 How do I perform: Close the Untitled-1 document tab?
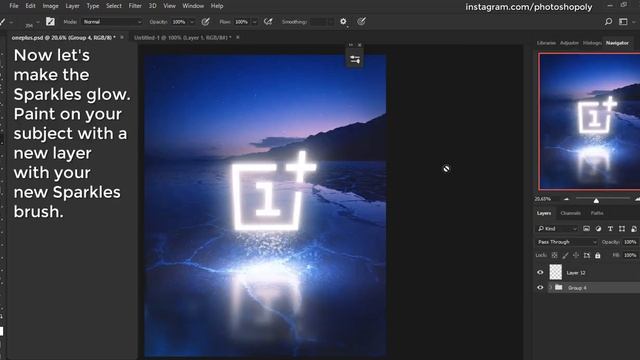coord(238,37)
